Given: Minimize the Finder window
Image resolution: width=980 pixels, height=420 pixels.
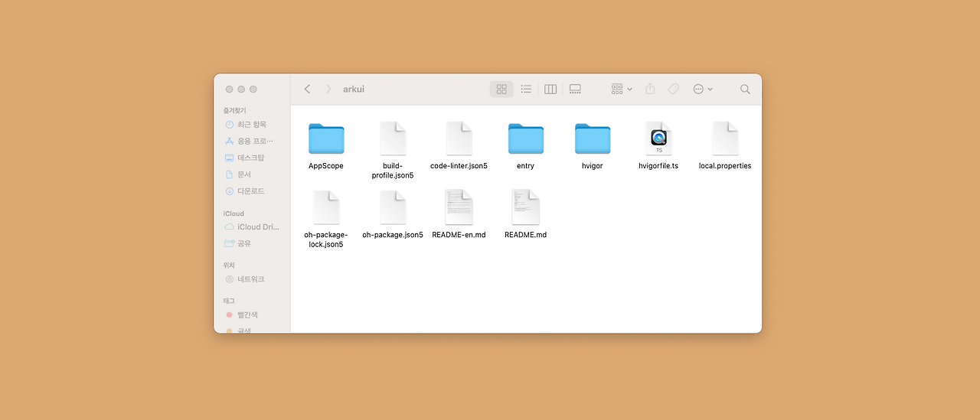Looking at the screenshot, I should 241,90.
